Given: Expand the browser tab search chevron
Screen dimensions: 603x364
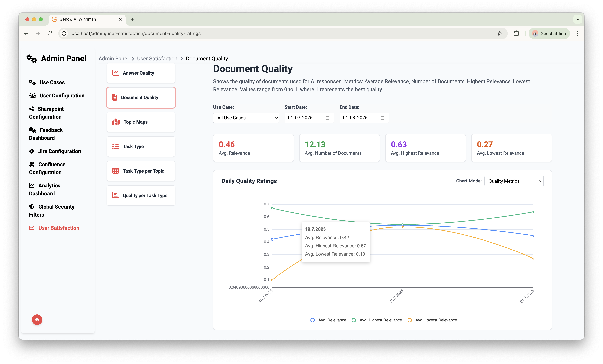Looking at the screenshot, I should 578,19.
